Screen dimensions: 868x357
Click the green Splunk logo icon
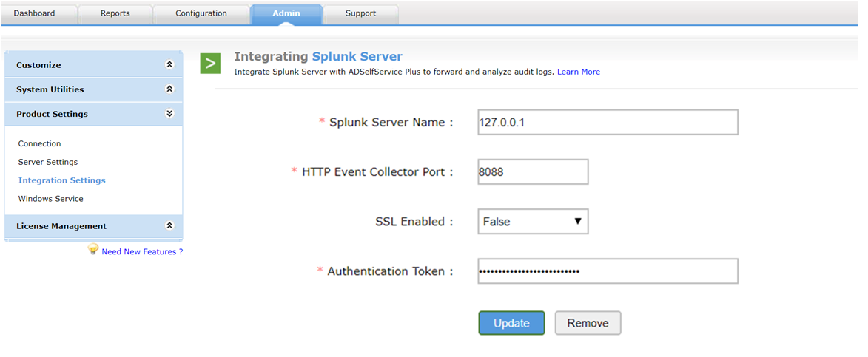210,64
